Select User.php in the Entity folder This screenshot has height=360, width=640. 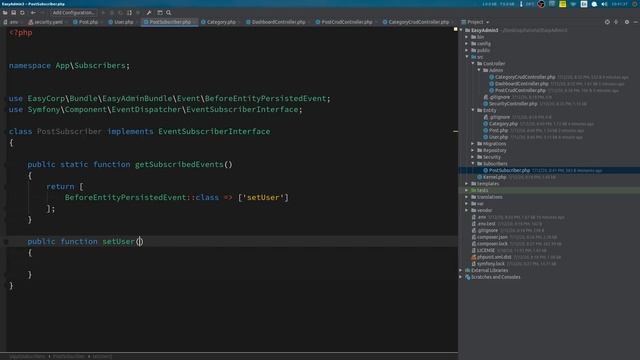(498, 137)
